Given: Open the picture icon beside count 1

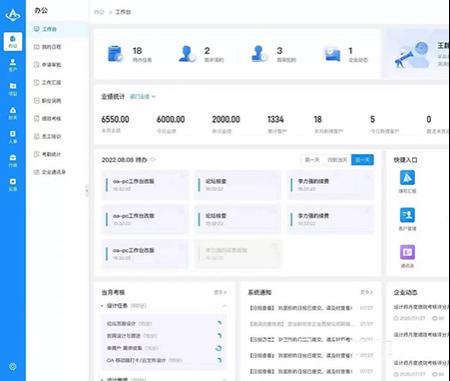Looking at the screenshot, I should point(332,54).
